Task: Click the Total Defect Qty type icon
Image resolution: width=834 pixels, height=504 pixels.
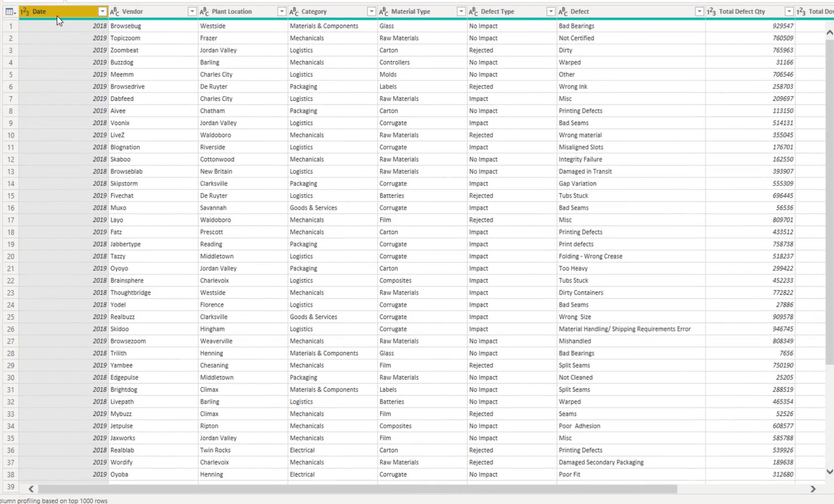Action: 711,12
